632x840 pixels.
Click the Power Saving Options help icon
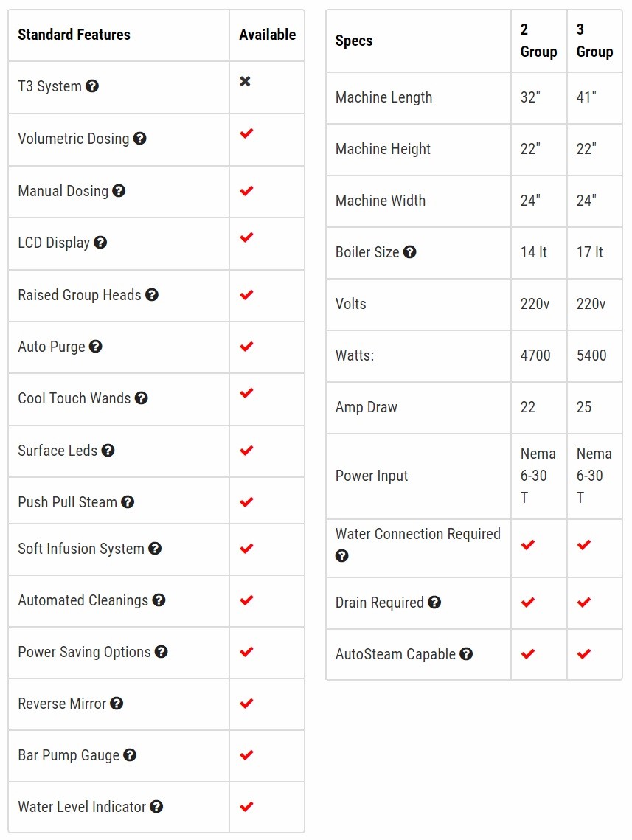(162, 652)
